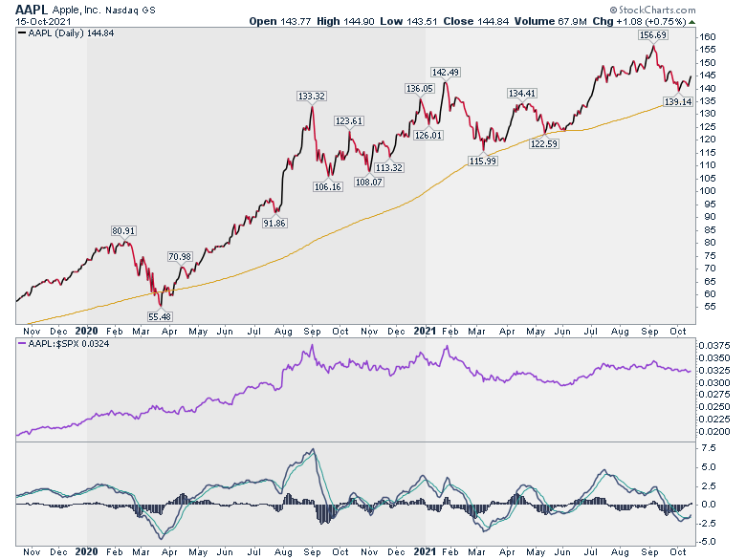Image resolution: width=746 pixels, height=560 pixels.
Task: Click the 123.61 price label
Action: 349,120
